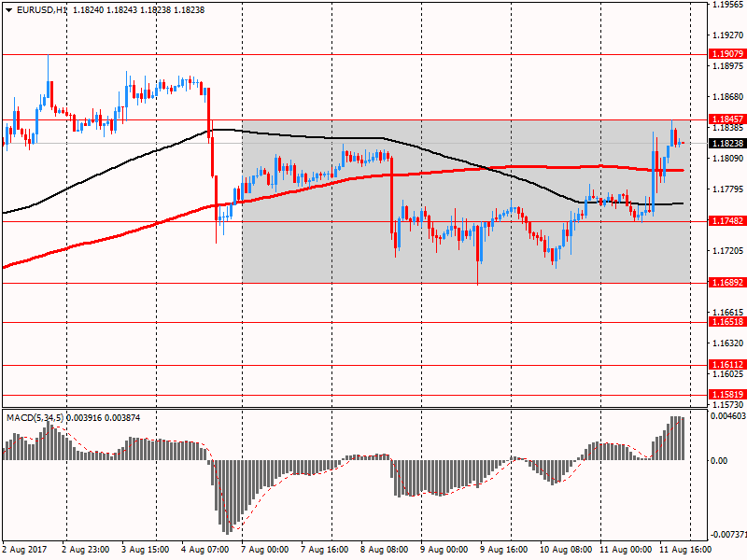Select the 2 Aug 2017 time axis label
Image resolution: width=747 pixels, height=560 pixels.
click(25, 550)
